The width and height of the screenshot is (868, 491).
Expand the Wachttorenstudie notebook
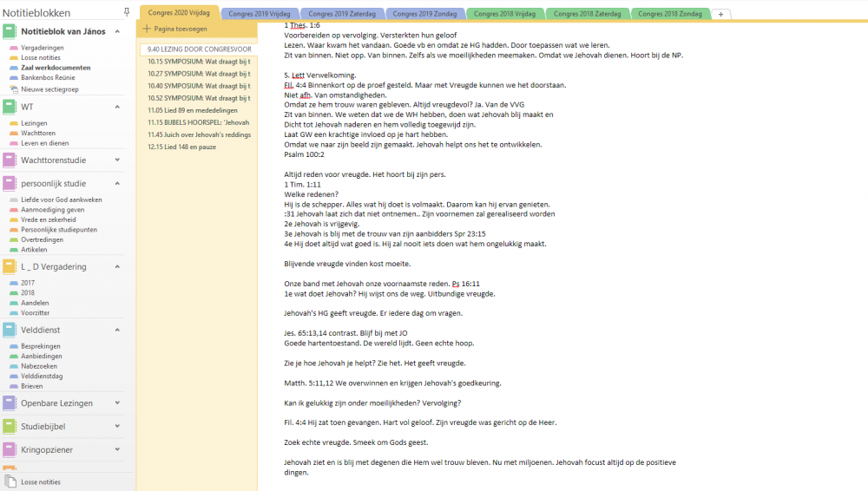(x=117, y=160)
